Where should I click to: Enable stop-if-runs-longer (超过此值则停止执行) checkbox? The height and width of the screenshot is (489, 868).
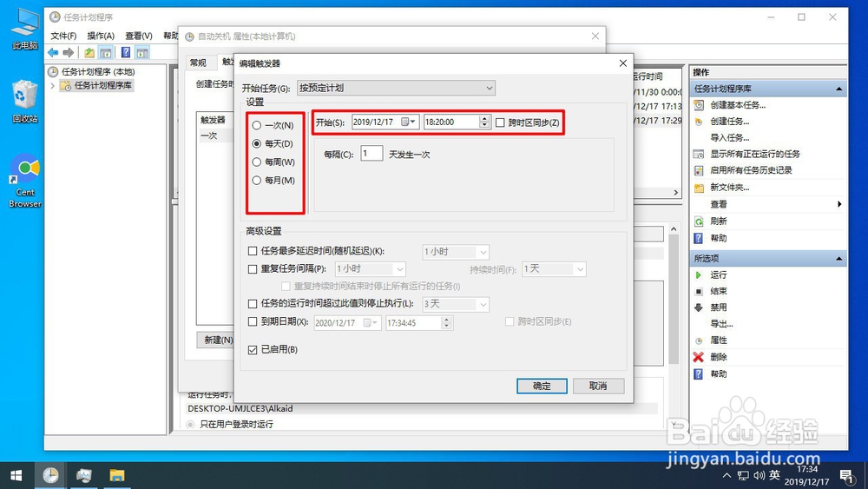[x=253, y=303]
